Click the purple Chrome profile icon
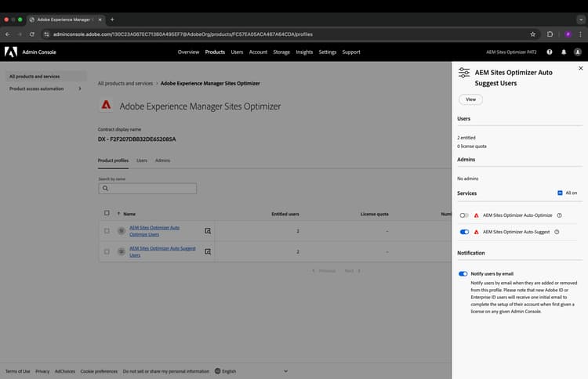Viewport: 588px width, 379px height. tap(568, 34)
